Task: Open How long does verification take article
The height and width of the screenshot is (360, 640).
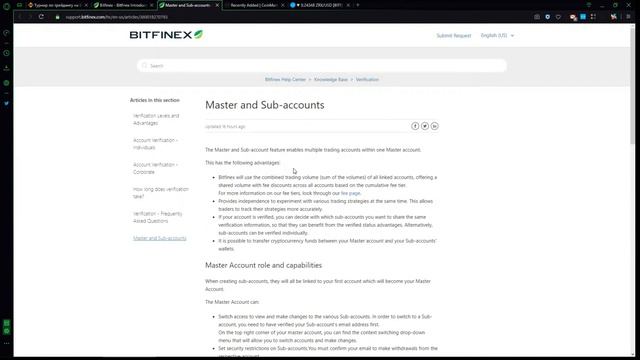Action: [x=160, y=193]
